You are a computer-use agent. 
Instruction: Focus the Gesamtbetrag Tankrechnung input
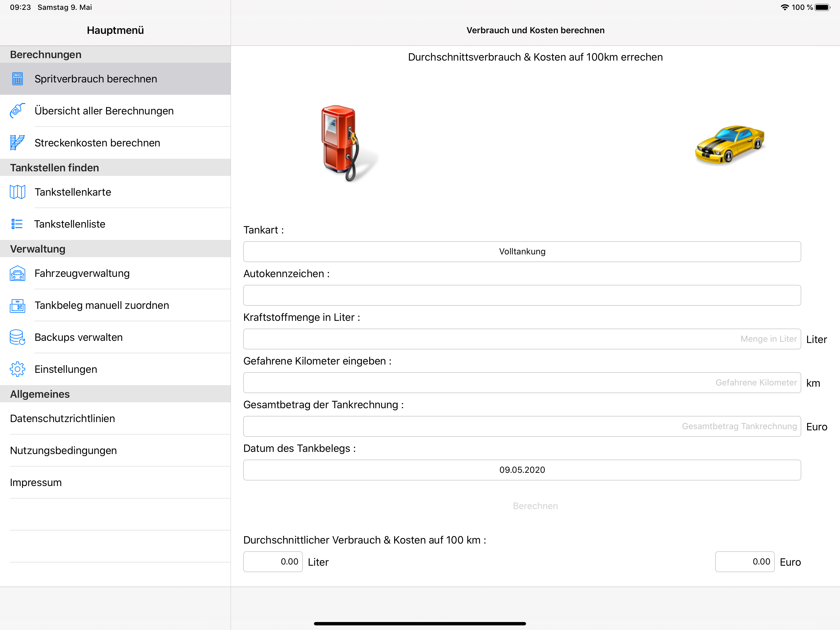[522, 426]
